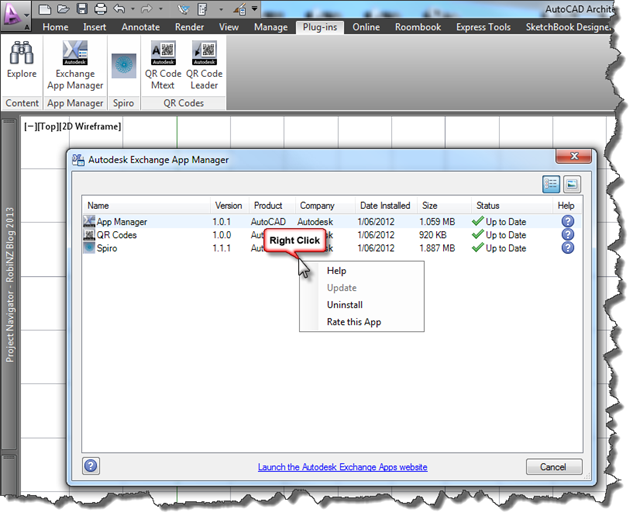The image size is (640, 523).
Task: Launch Exchange App Manager from ribbon
Action: coord(75,64)
